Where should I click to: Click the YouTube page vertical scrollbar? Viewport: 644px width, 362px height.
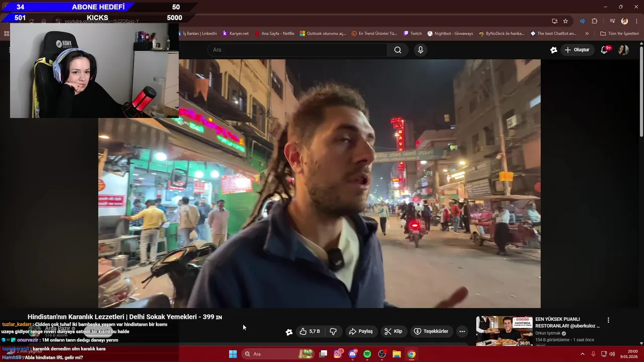coord(641,90)
